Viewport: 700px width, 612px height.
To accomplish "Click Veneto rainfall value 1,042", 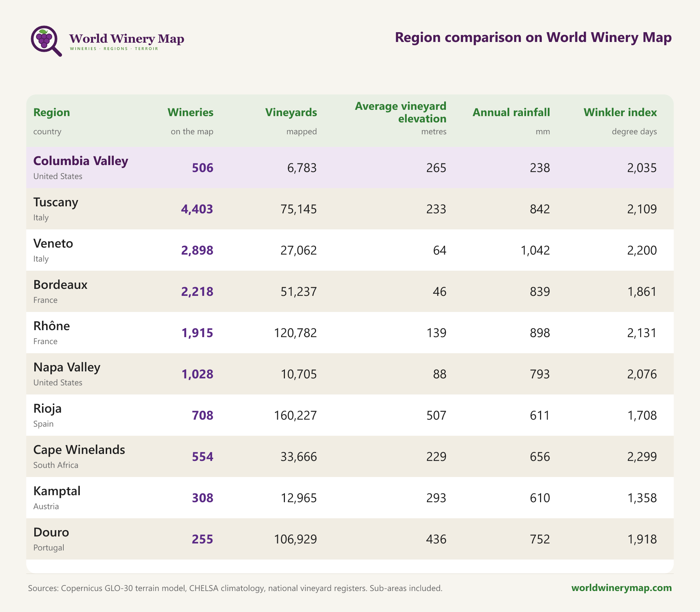I will pyautogui.click(x=535, y=250).
